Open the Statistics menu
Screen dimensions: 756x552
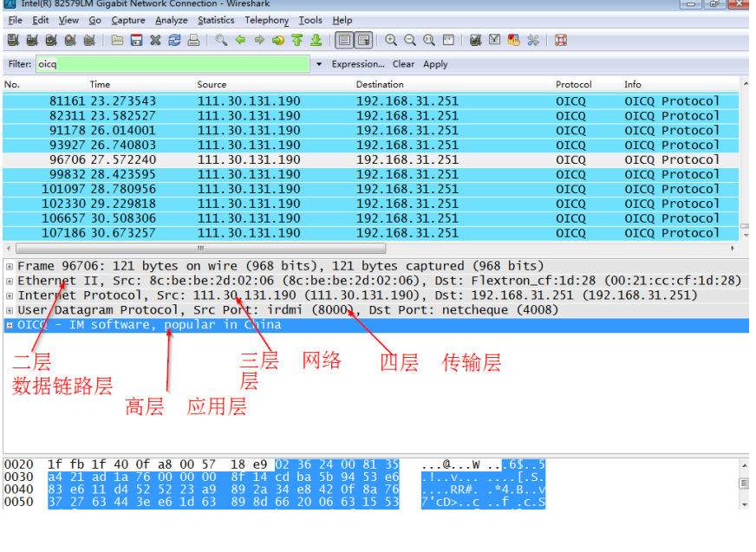point(216,20)
